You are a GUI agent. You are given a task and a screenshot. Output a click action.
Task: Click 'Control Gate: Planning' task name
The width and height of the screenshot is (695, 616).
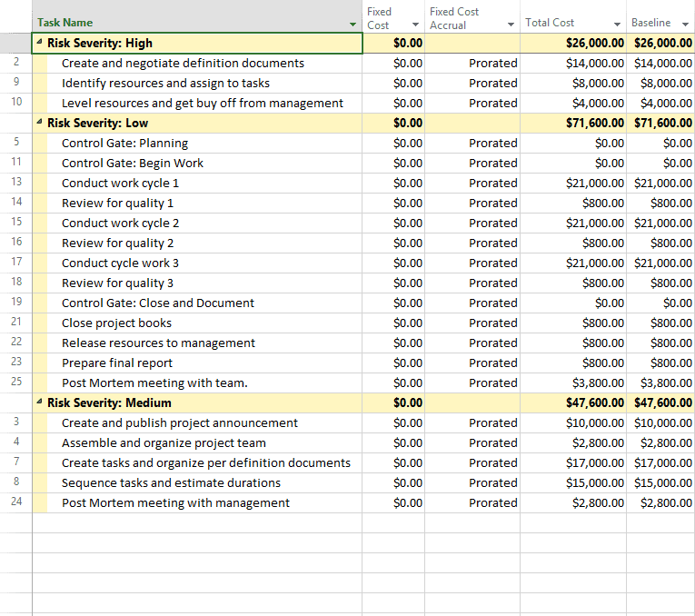(124, 143)
